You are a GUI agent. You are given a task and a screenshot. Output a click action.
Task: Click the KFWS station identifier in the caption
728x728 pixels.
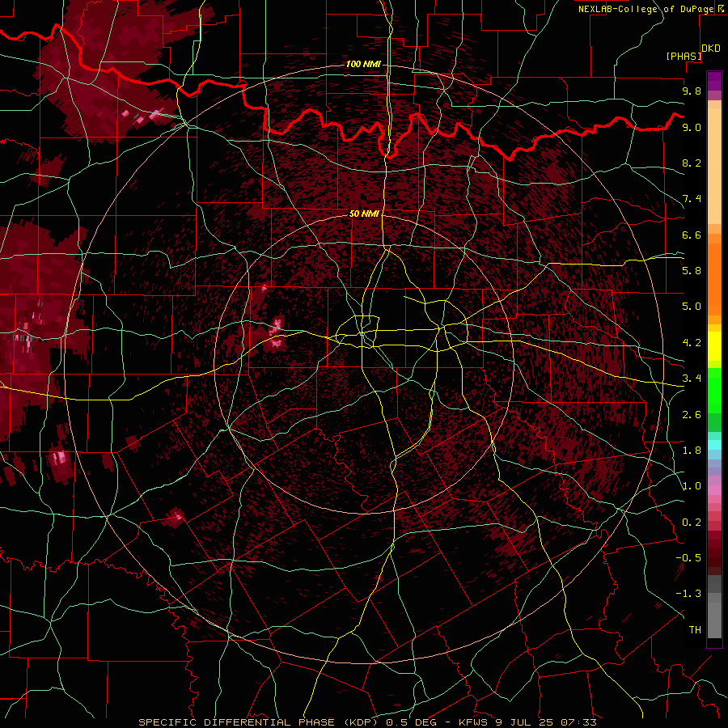pos(472,722)
